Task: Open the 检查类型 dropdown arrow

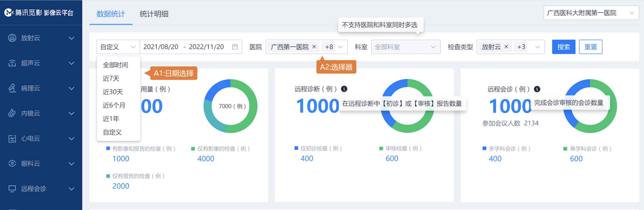Action: pos(537,47)
